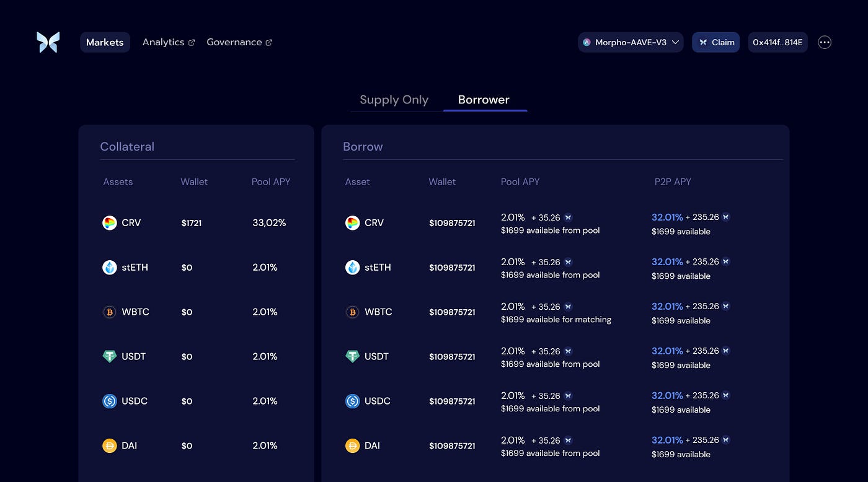The height and width of the screenshot is (482, 868).
Task: Click the stETH icon in Borrow
Action: click(x=353, y=268)
